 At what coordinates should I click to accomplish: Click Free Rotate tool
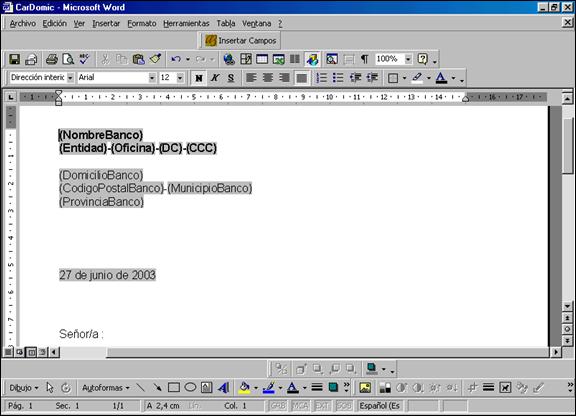[66, 387]
